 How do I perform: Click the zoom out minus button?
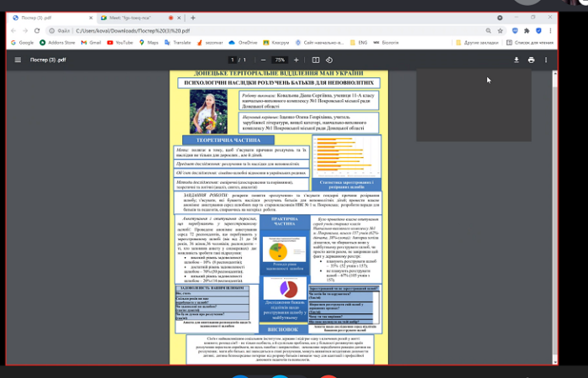coord(262,60)
